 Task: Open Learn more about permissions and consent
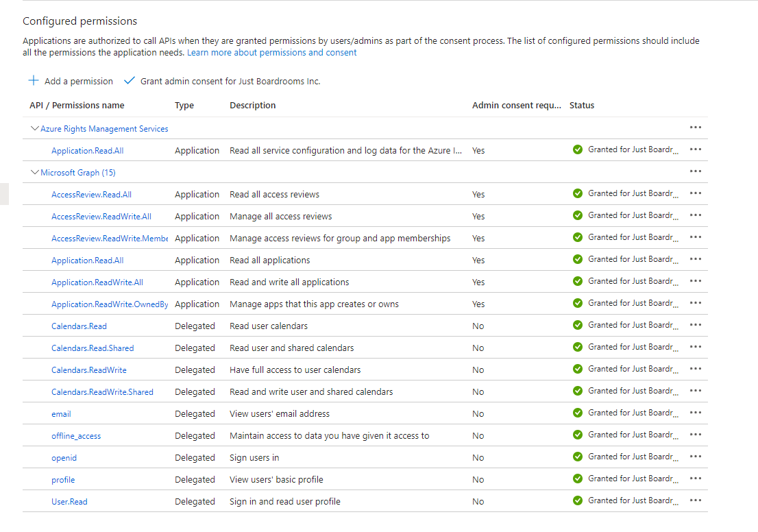click(x=271, y=53)
